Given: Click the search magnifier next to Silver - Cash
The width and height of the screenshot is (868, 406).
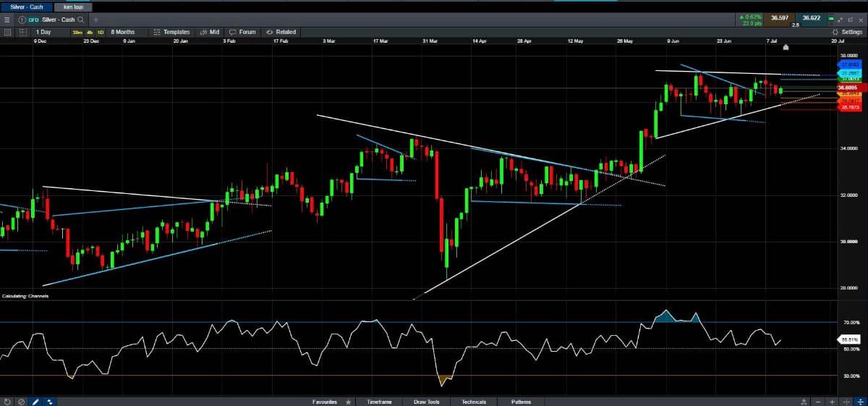Looking at the screenshot, I should pyautogui.click(x=80, y=20).
